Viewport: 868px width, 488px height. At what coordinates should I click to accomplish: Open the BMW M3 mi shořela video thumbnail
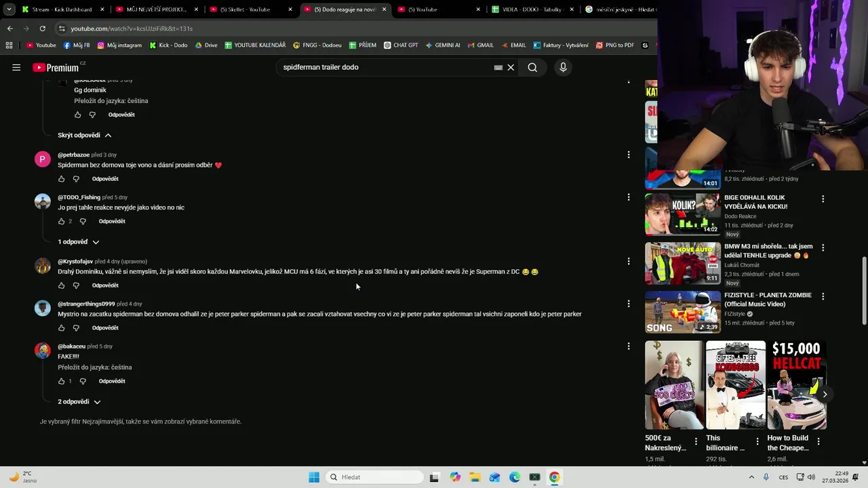click(683, 263)
